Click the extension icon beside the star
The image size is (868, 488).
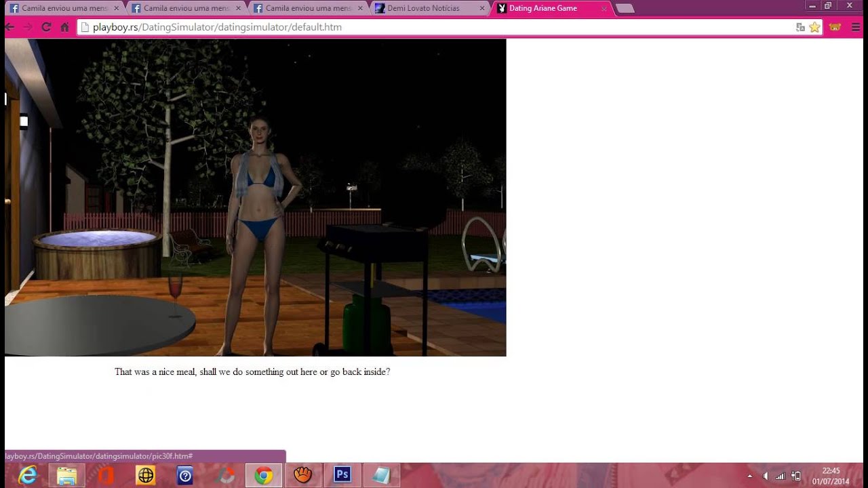pyautogui.click(x=835, y=27)
